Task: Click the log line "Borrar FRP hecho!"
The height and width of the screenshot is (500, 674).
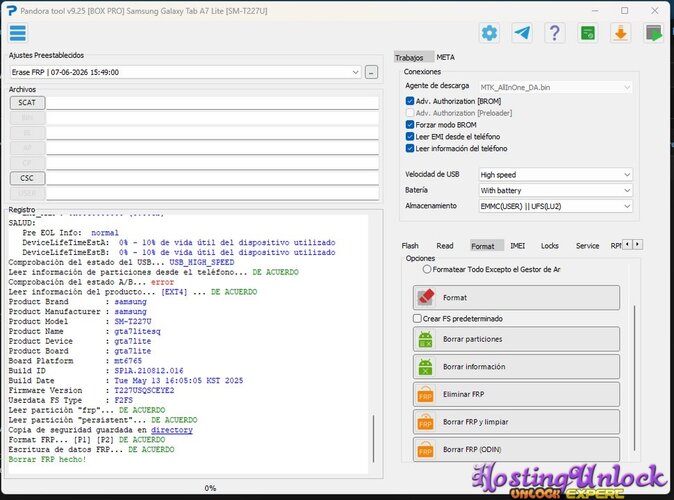Action: click(47, 460)
